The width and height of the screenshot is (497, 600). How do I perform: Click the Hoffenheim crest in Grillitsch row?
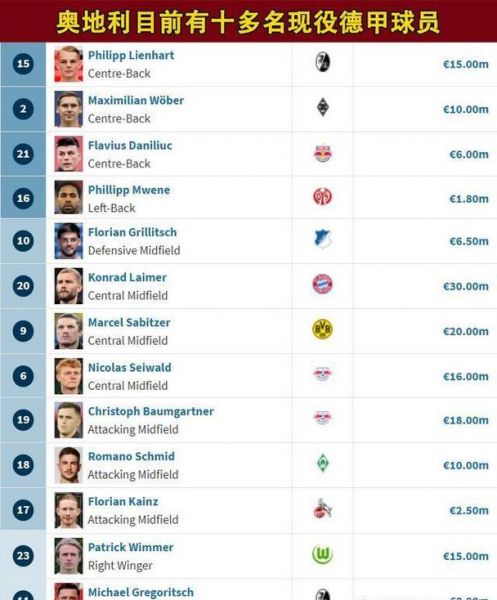pos(323,240)
